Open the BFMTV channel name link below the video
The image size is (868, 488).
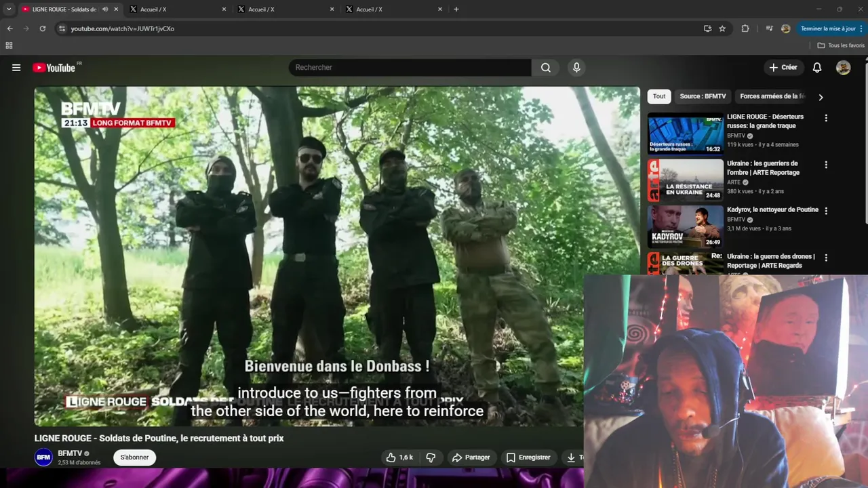pyautogui.click(x=70, y=453)
